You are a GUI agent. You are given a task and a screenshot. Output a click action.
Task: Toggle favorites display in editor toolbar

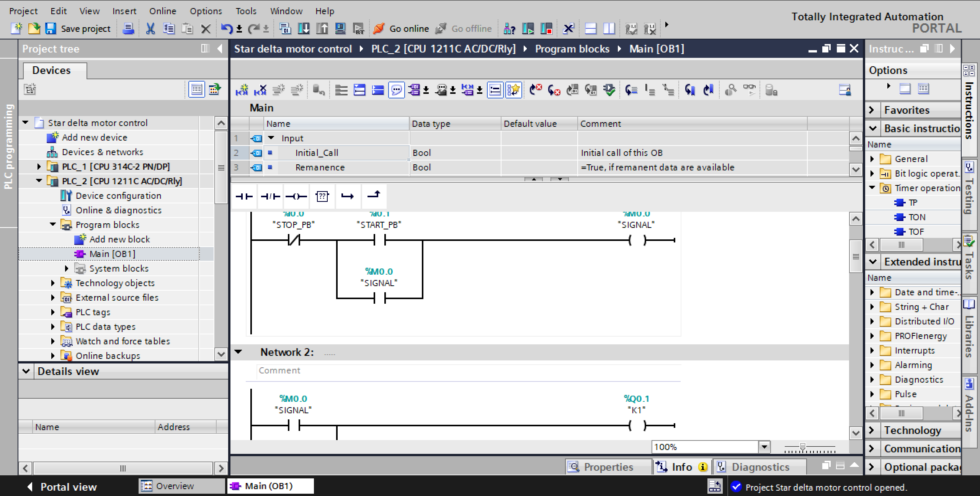(513, 90)
